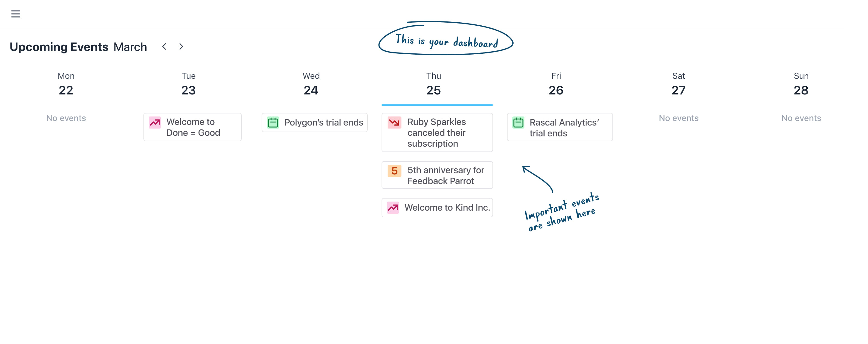Image resolution: width=868 pixels, height=344 pixels.
Task: Select the Mon 22 day column header
Action: click(66, 84)
